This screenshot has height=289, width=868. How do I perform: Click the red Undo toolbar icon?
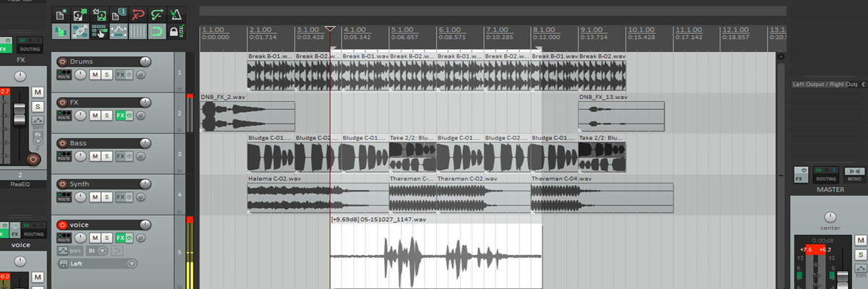(137, 14)
